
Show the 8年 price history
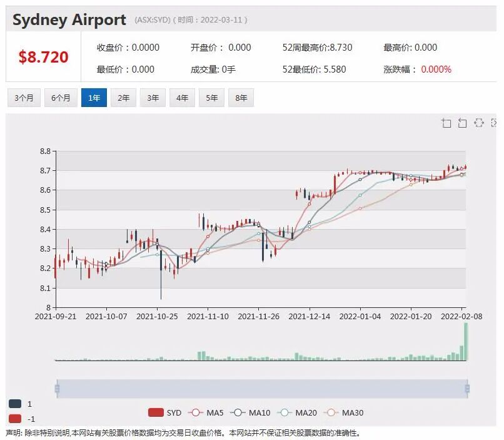click(241, 98)
